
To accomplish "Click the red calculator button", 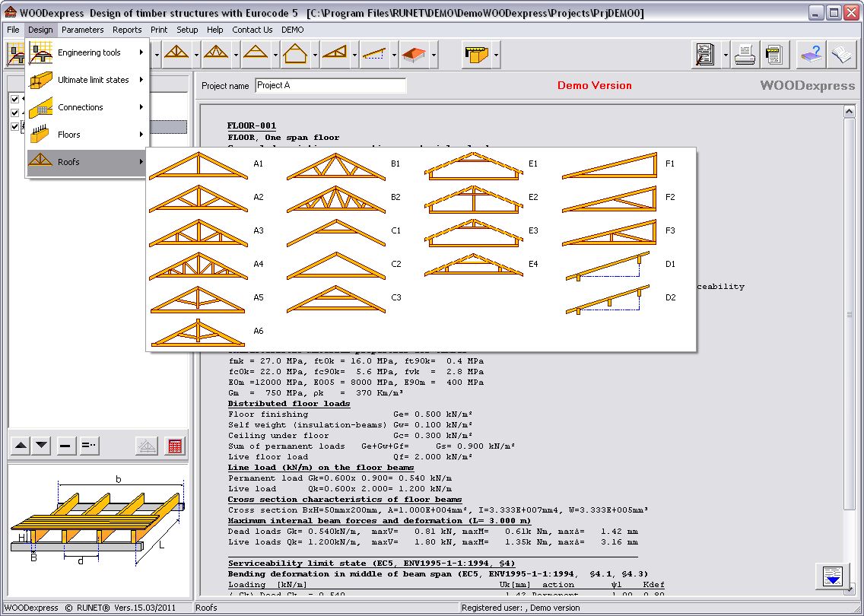I will pyautogui.click(x=175, y=446).
